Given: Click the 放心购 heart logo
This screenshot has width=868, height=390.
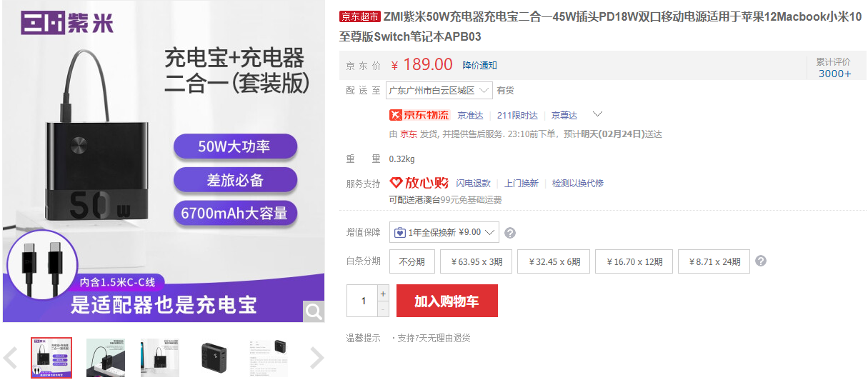Looking at the screenshot, I should tap(419, 183).
